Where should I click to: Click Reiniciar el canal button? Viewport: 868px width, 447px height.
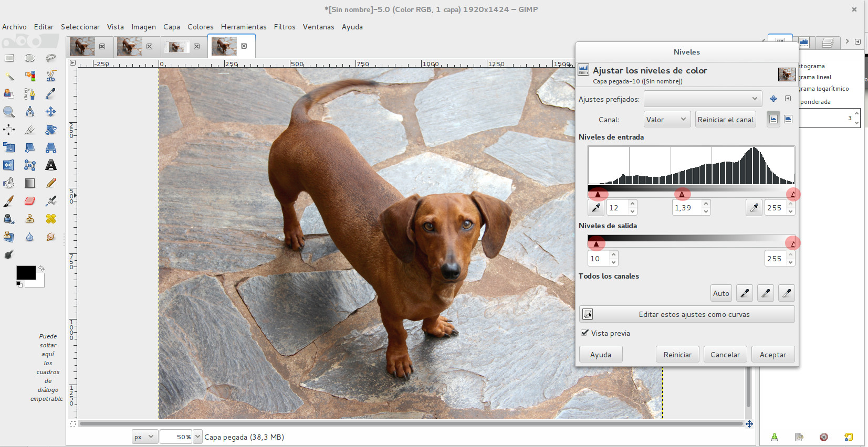[x=726, y=119]
